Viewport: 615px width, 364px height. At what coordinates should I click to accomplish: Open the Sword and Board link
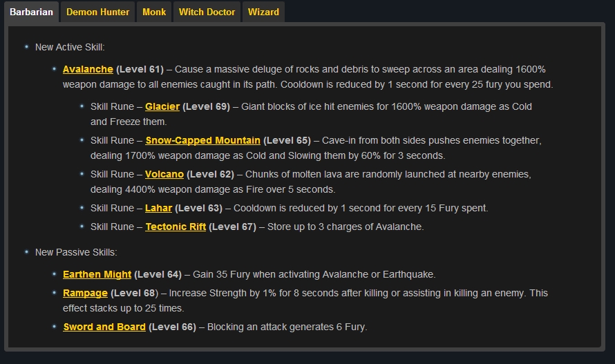pyautogui.click(x=104, y=327)
